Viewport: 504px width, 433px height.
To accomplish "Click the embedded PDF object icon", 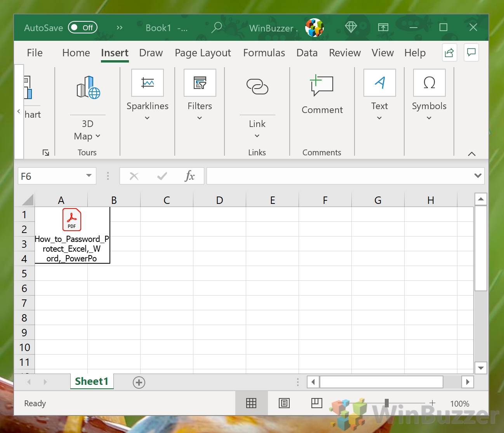I will pyautogui.click(x=72, y=220).
